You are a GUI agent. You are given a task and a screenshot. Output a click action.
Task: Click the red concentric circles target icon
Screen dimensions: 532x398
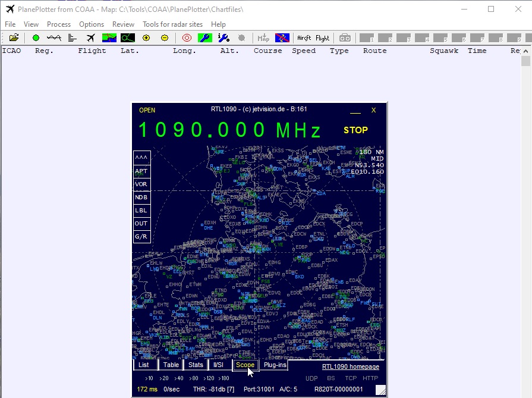click(187, 37)
